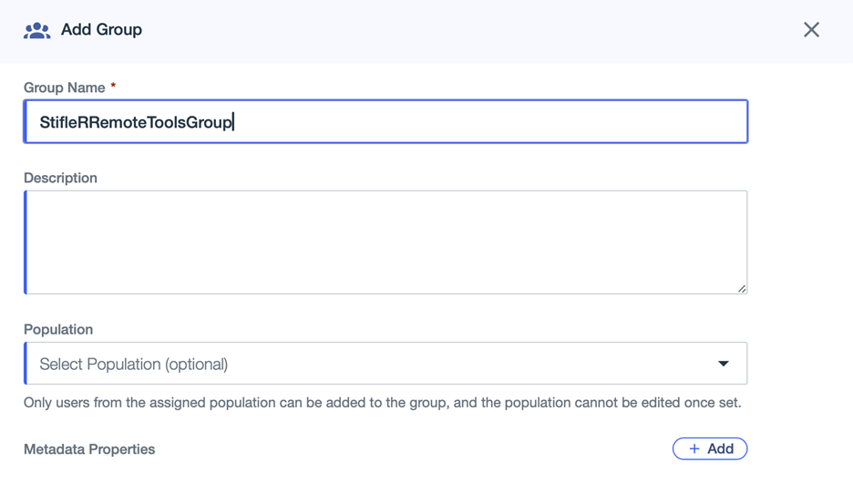The width and height of the screenshot is (853, 504).
Task: Click the Metadata Properties heading
Action: click(x=89, y=449)
